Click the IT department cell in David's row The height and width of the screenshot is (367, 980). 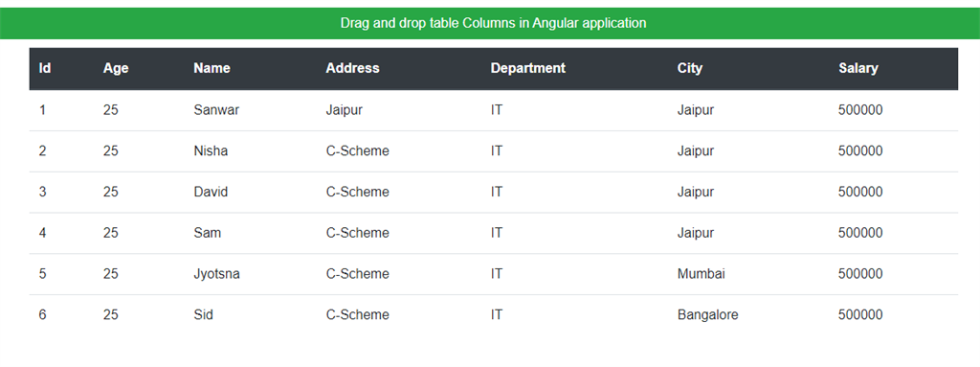coord(497,193)
